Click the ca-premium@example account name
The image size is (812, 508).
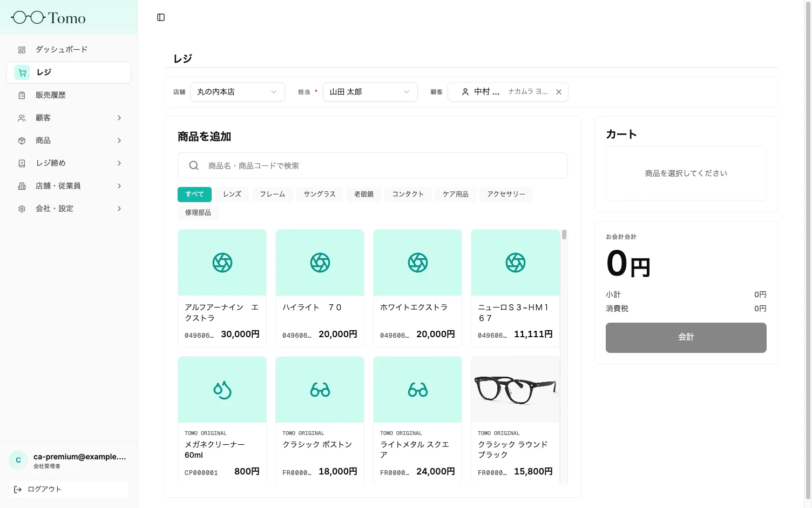click(80, 457)
